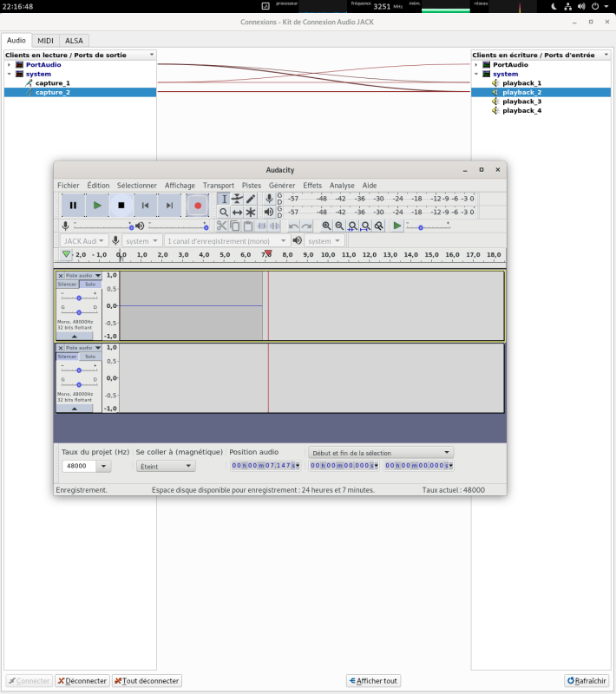616x694 pixels.
Task: Click the Zoom In icon
Action: [326, 226]
